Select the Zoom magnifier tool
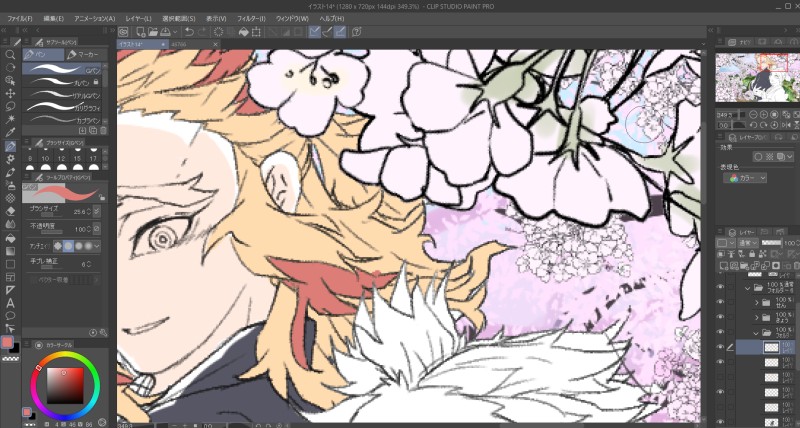Image resolution: width=800 pixels, height=428 pixels. click(10, 54)
